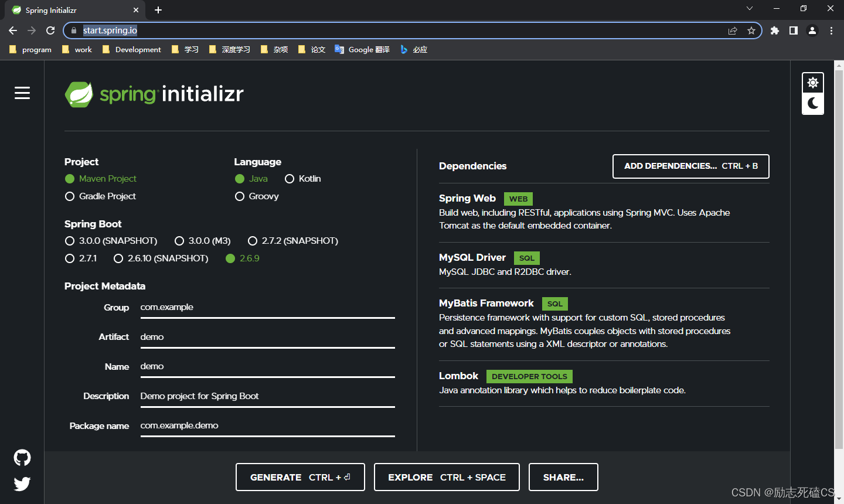
Task: Click Add Dependencies button
Action: pyautogui.click(x=691, y=166)
